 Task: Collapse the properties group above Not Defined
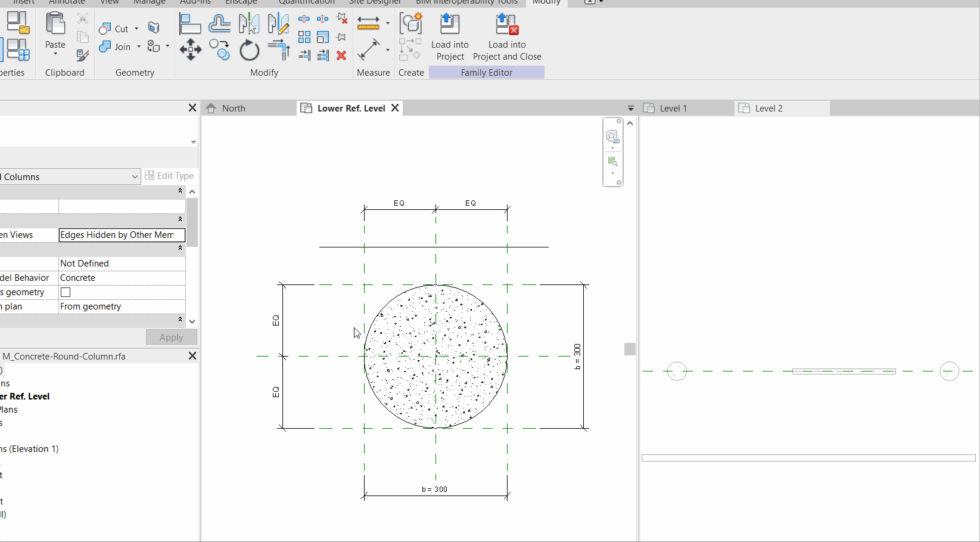(180, 248)
